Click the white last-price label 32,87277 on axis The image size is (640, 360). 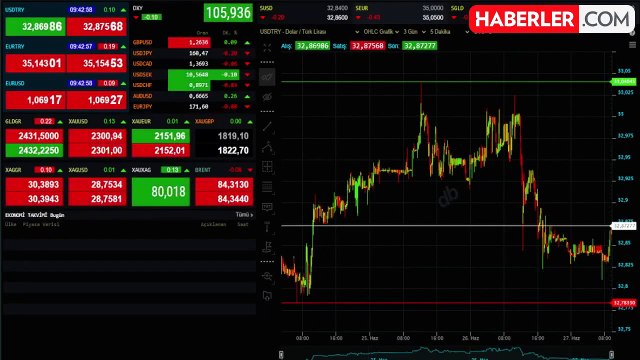tap(623, 226)
